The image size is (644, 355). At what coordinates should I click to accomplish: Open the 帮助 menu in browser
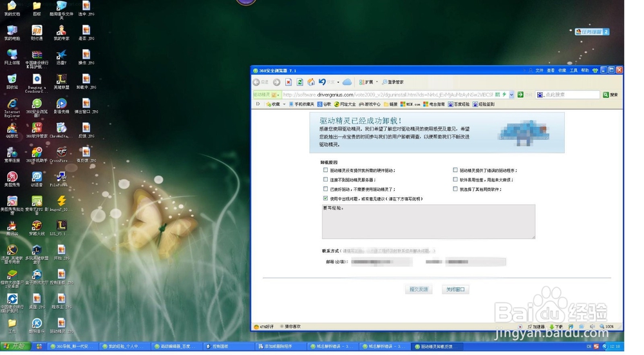coord(585,70)
